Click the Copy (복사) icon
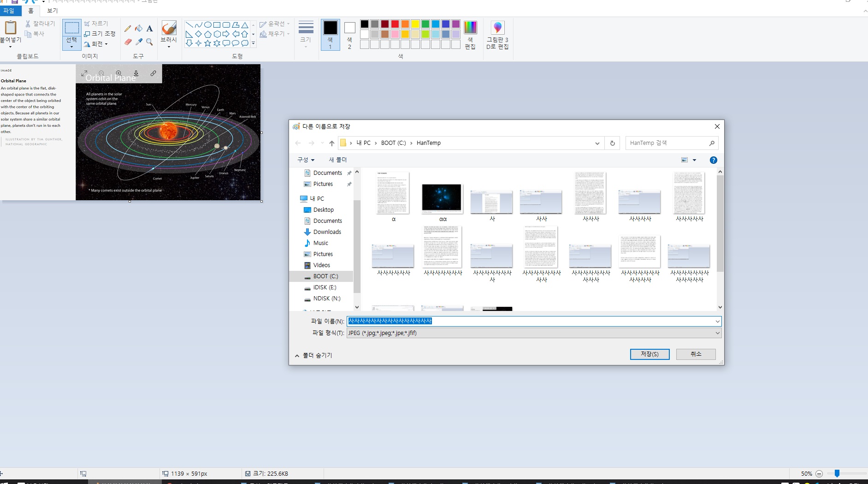Viewport: 868px width, 484px height. [x=35, y=34]
